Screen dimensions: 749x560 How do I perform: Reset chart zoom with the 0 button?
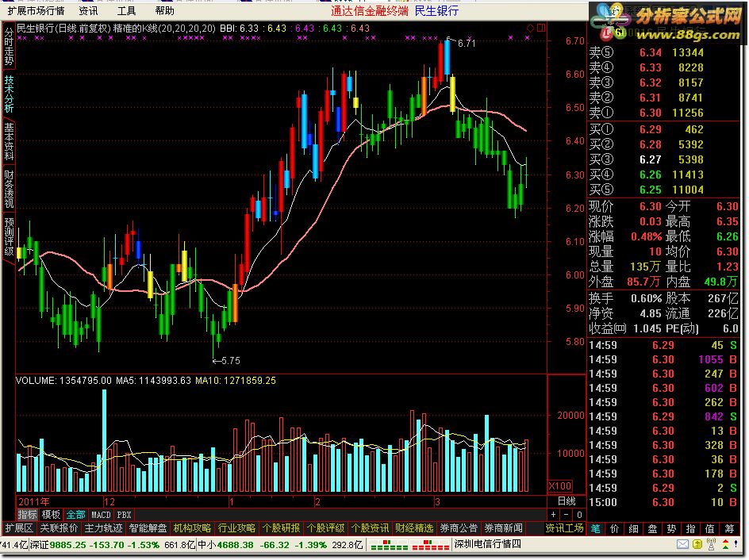point(579,515)
